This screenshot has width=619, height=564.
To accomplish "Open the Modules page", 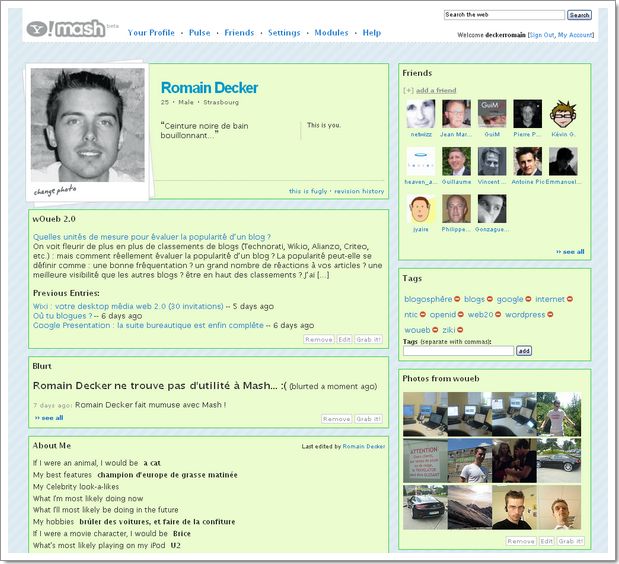I will [332, 33].
